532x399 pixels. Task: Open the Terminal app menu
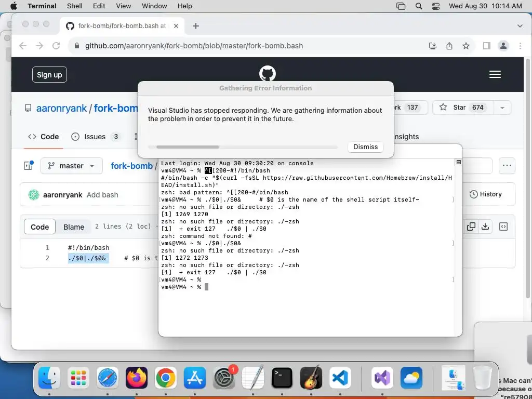pos(42,6)
